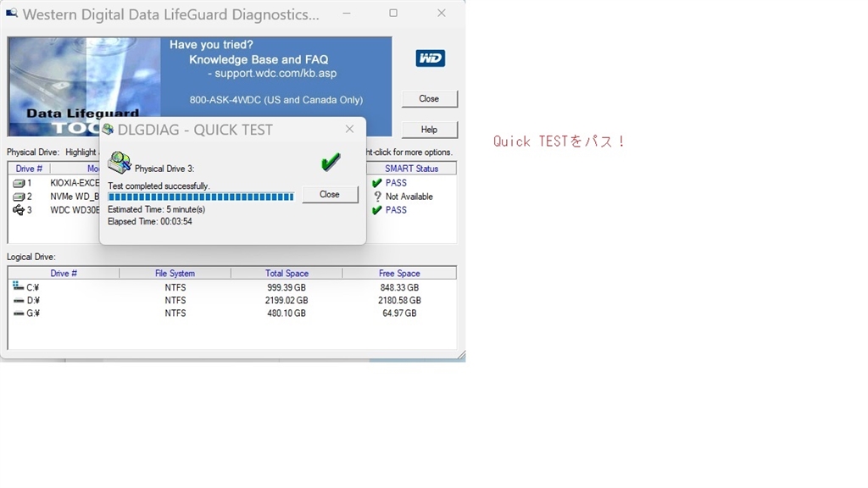Click the Not Available SMART status
This screenshot has height=488, width=868.
click(409, 197)
